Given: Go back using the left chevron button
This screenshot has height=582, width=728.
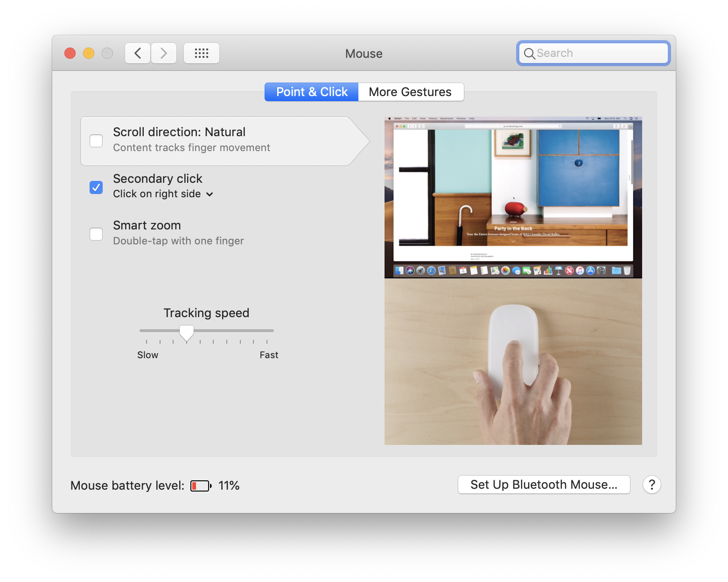Looking at the screenshot, I should click(x=138, y=53).
